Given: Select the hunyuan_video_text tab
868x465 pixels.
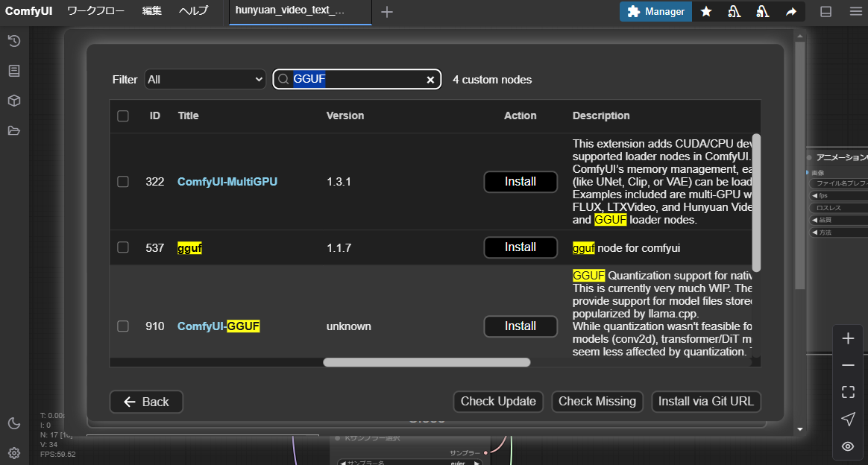Looking at the screenshot, I should point(301,12).
